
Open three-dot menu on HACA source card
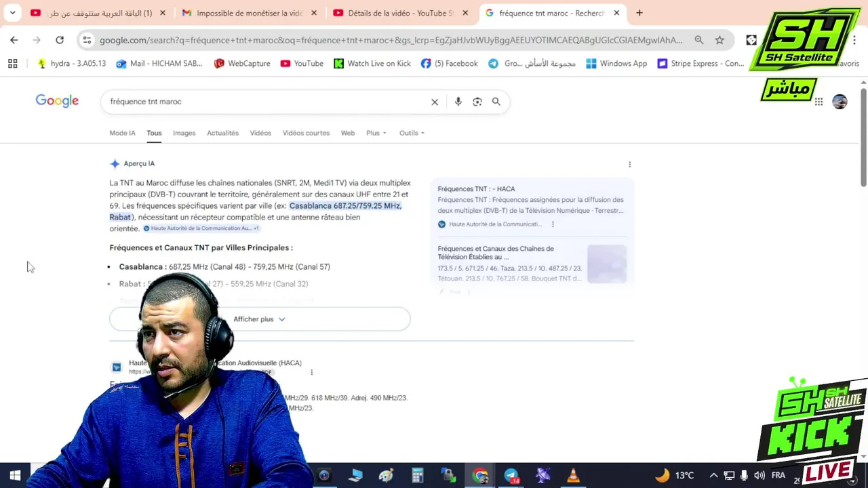click(553, 224)
